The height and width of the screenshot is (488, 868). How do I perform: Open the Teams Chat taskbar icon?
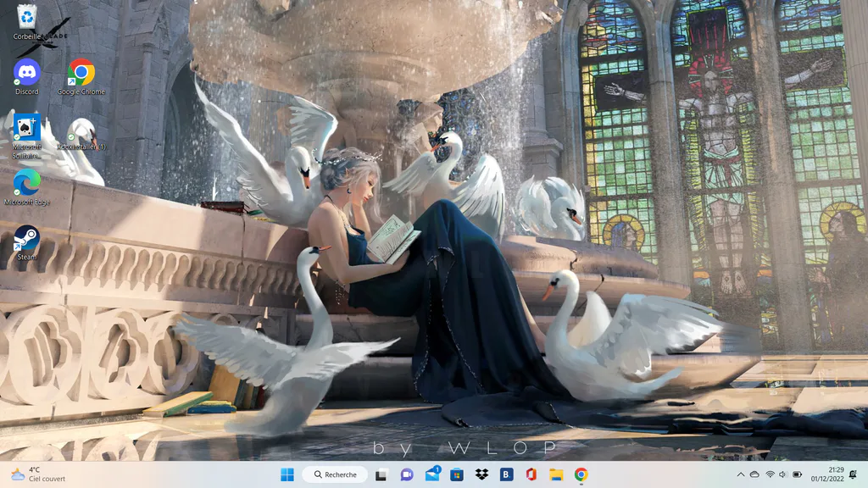click(x=407, y=474)
